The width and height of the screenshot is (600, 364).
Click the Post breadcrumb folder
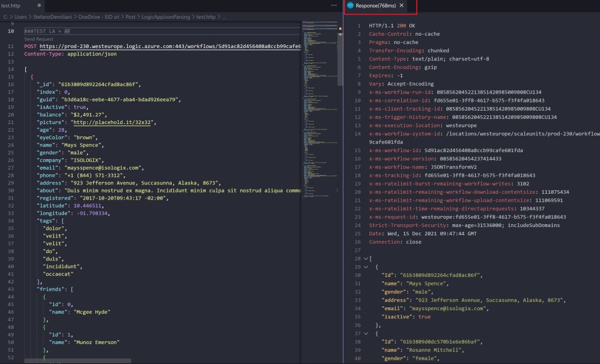[130, 17]
